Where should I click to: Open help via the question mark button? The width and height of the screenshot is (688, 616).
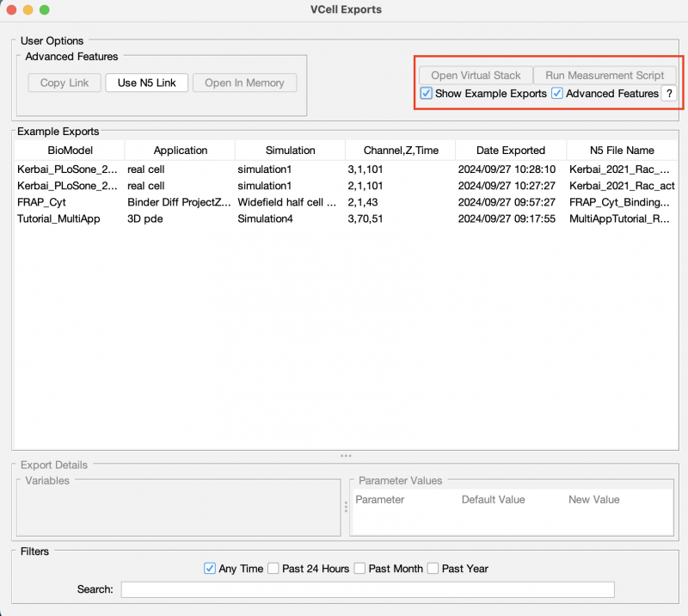click(669, 94)
